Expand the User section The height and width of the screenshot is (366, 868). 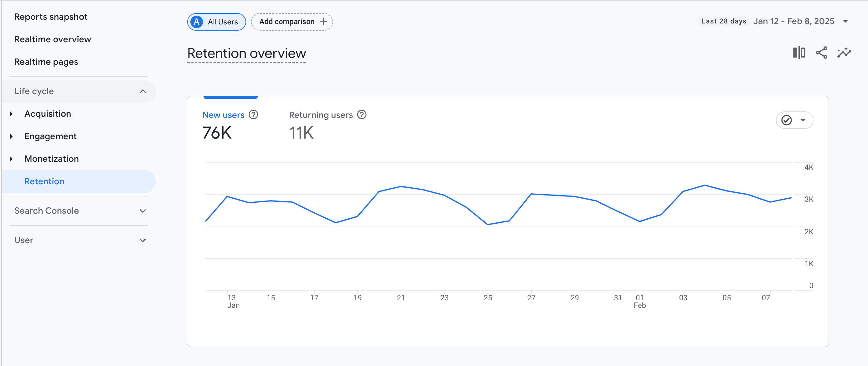[x=142, y=240]
